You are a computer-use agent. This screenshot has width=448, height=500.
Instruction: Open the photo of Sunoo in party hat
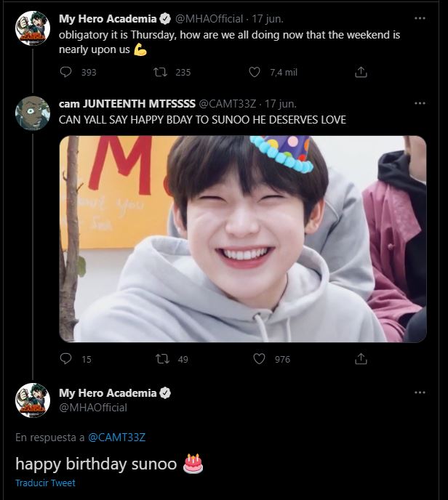[x=242, y=238]
